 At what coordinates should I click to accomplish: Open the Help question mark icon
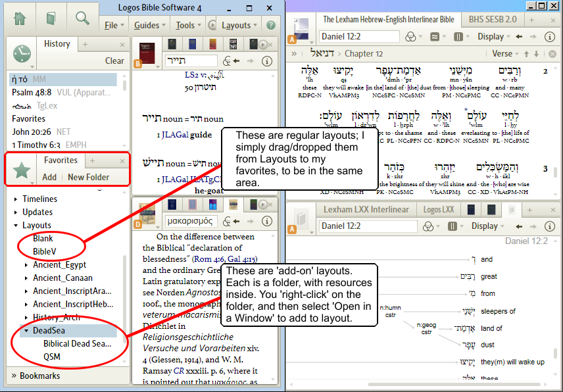point(271,25)
